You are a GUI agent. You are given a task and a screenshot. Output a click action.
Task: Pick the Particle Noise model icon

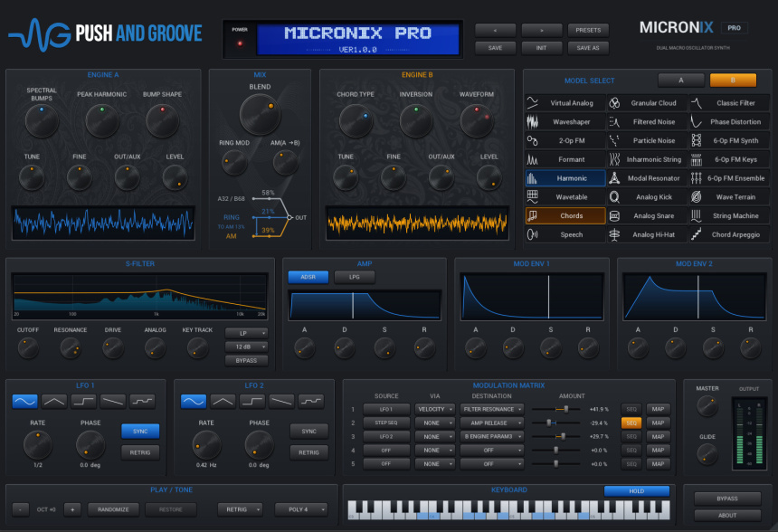[614, 140]
